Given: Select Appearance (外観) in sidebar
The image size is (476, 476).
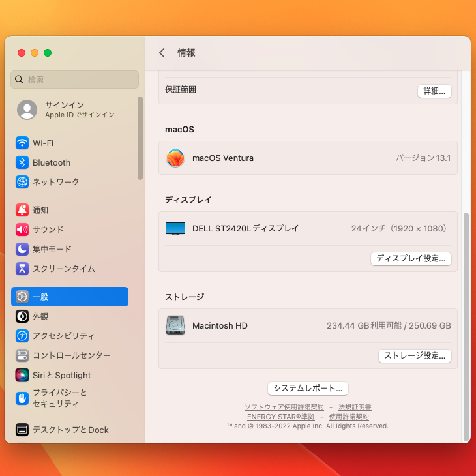Looking at the screenshot, I should pyautogui.click(x=40, y=316).
